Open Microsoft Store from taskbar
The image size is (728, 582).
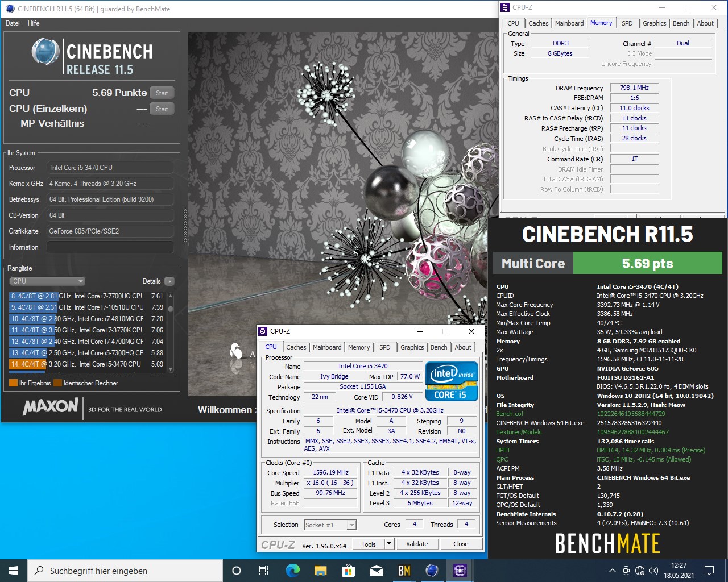click(x=348, y=571)
